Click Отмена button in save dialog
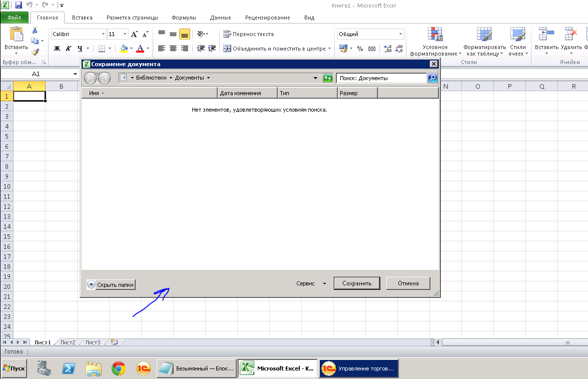Screen dimensions: 588x379 point(408,283)
